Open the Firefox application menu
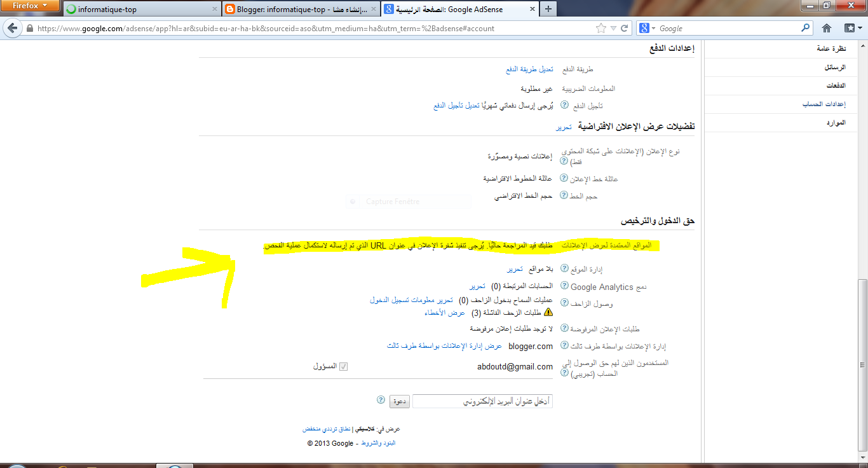868x468 pixels. [31, 6]
